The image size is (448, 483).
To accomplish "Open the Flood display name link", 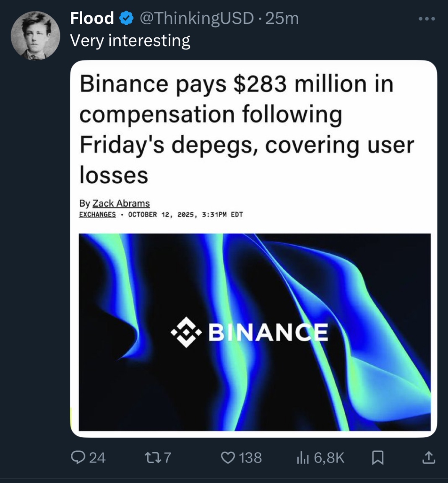I will pos(92,18).
